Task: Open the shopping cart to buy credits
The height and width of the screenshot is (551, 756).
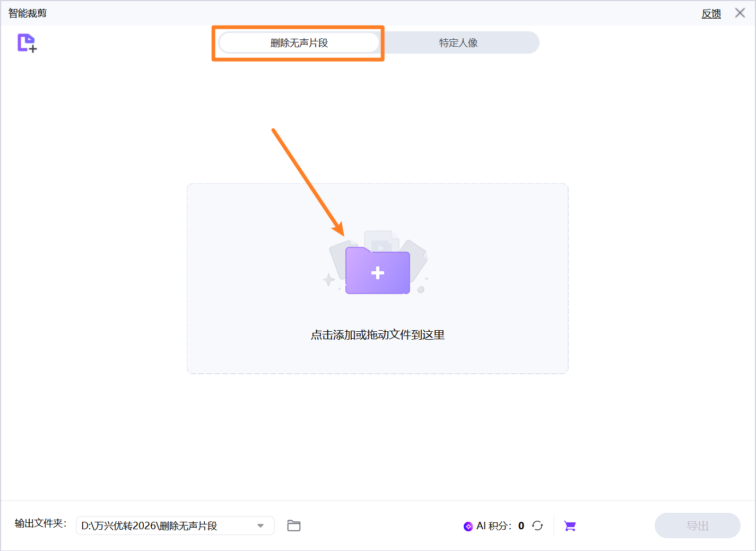Action: click(570, 526)
